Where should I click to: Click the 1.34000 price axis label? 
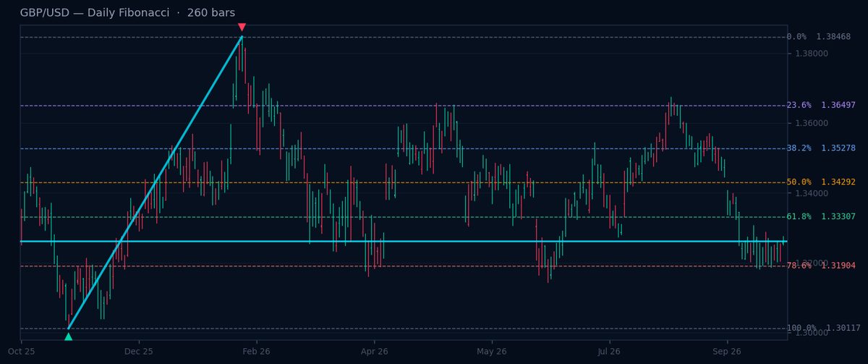click(812, 193)
